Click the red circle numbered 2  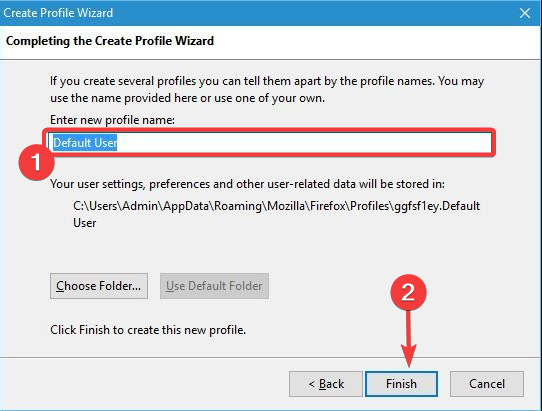(408, 292)
